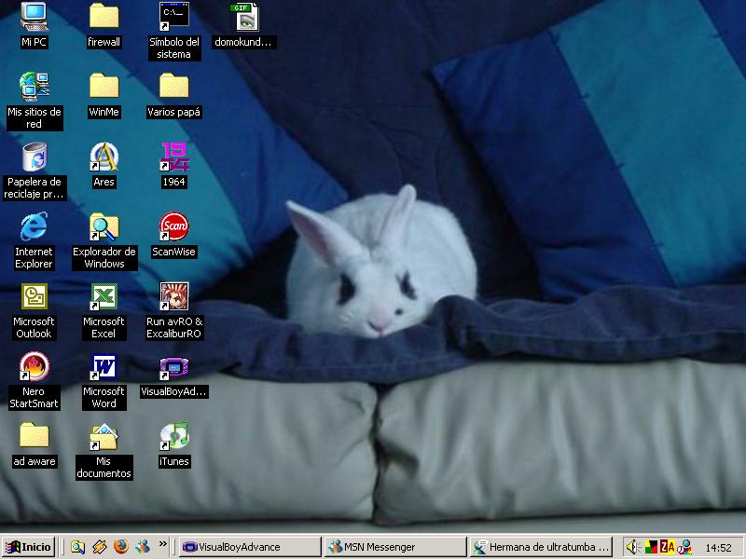
Task: Launch Microsoft Excel shortcut
Action: 104,296
